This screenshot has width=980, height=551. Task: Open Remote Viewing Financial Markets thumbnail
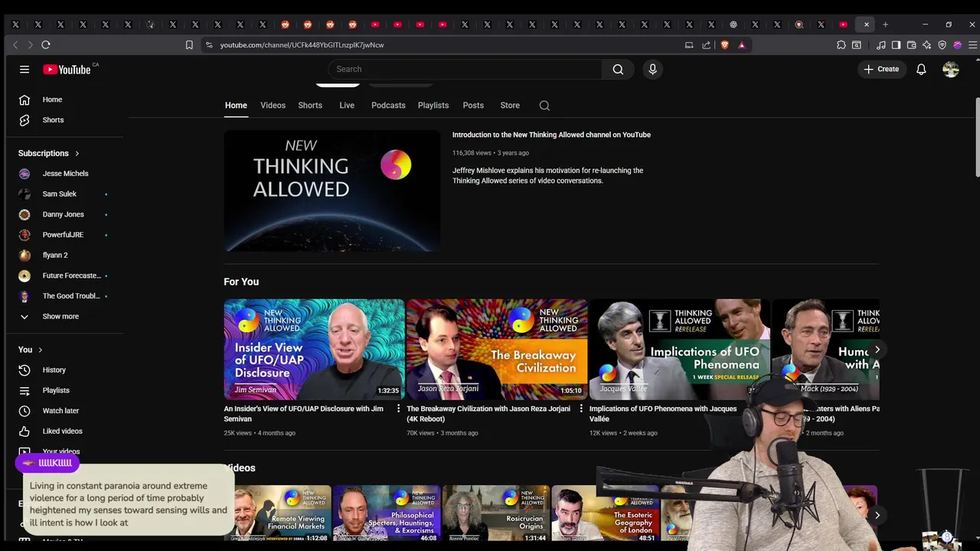[x=277, y=513]
